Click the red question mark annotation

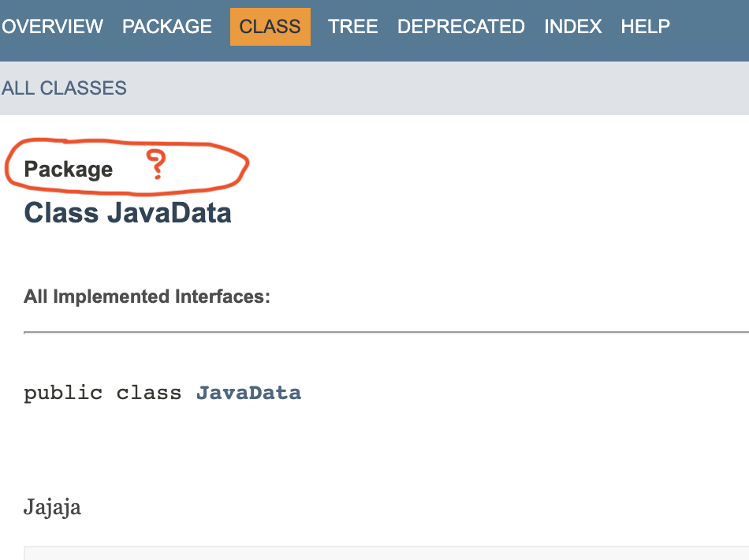coord(158,166)
